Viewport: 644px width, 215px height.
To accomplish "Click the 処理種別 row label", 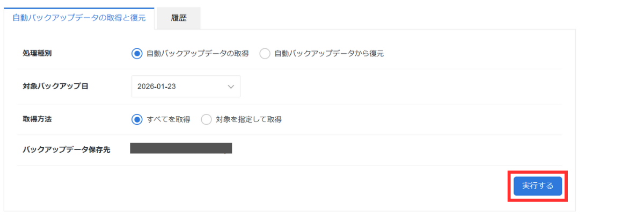I will pyautogui.click(x=37, y=53).
